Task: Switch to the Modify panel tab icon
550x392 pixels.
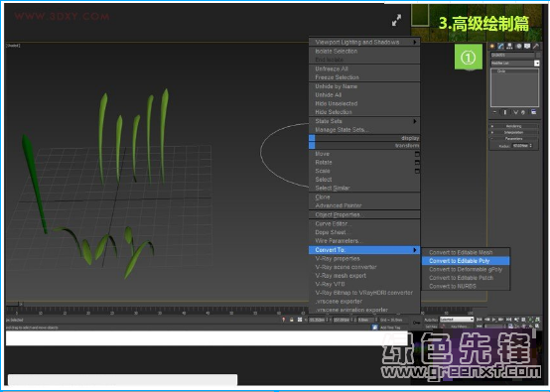Action: [501, 47]
